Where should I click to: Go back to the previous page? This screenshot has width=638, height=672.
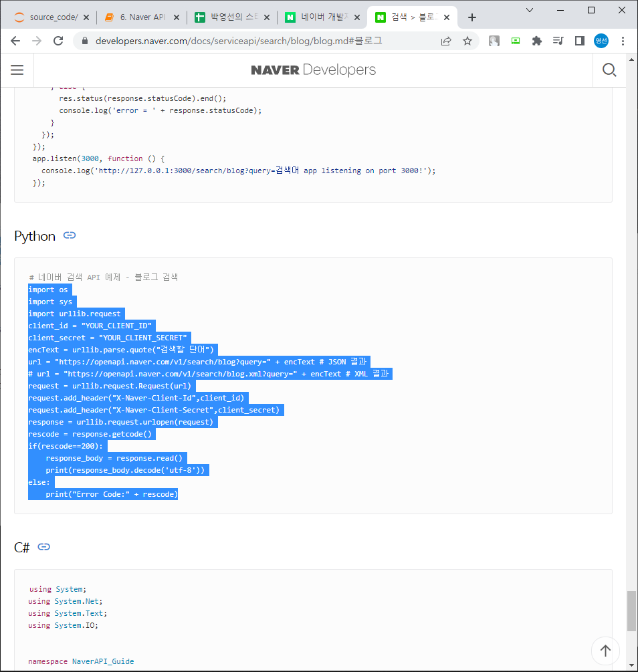tap(15, 41)
